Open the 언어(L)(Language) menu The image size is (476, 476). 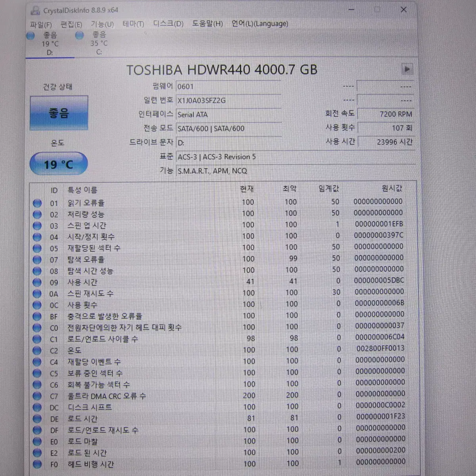pyautogui.click(x=260, y=24)
